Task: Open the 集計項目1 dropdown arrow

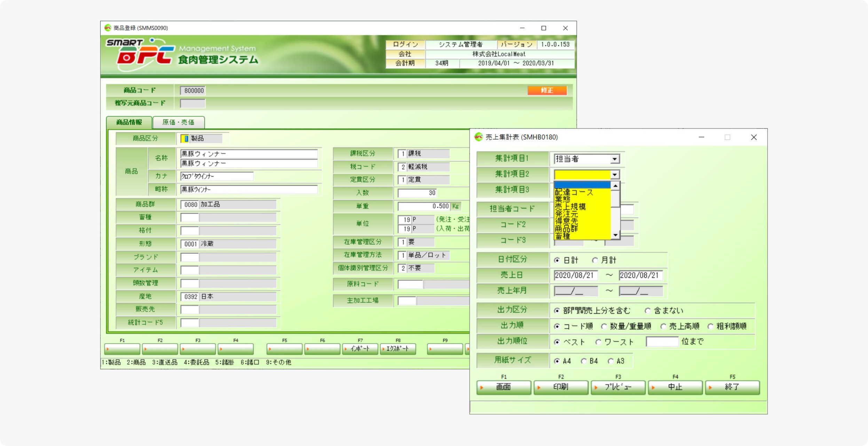Action: (615, 159)
